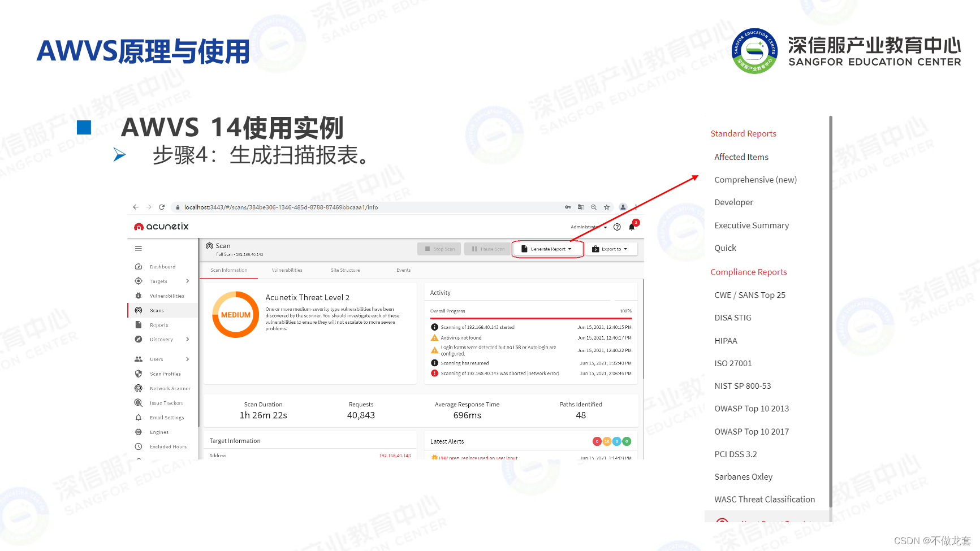
Task: Click the browser back arrow
Action: point(136,207)
